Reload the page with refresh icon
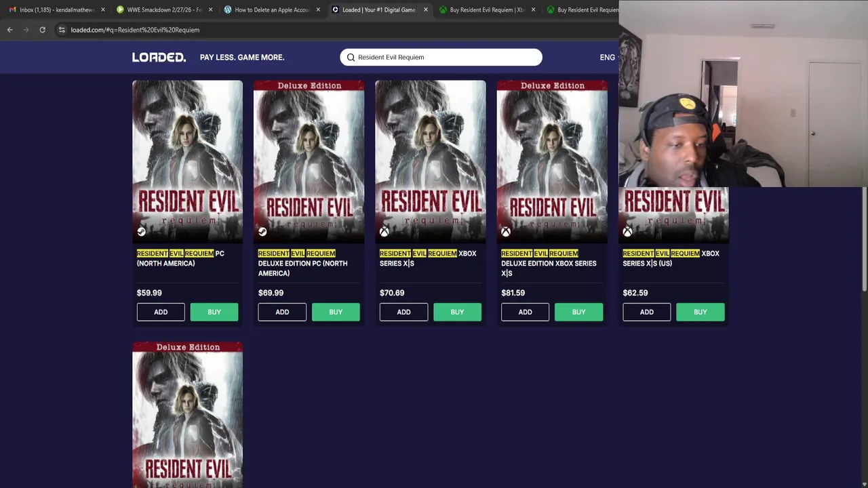Image resolution: width=868 pixels, height=488 pixels. tap(42, 30)
